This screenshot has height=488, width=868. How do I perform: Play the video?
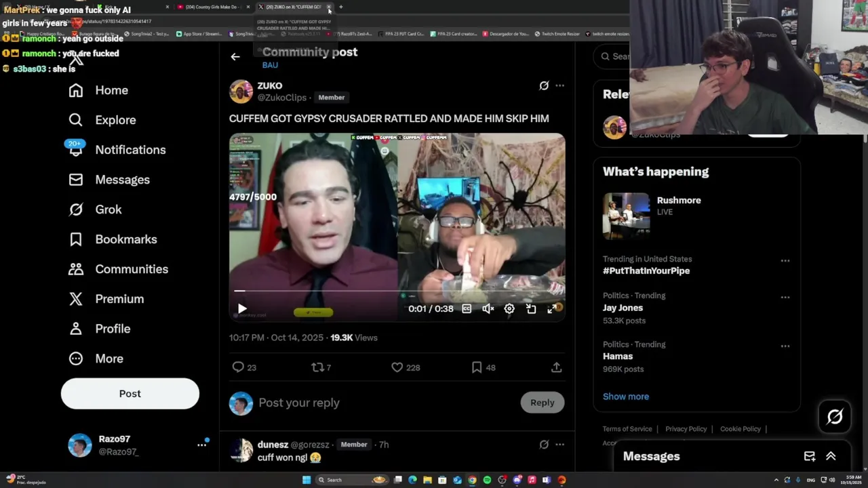click(242, 309)
